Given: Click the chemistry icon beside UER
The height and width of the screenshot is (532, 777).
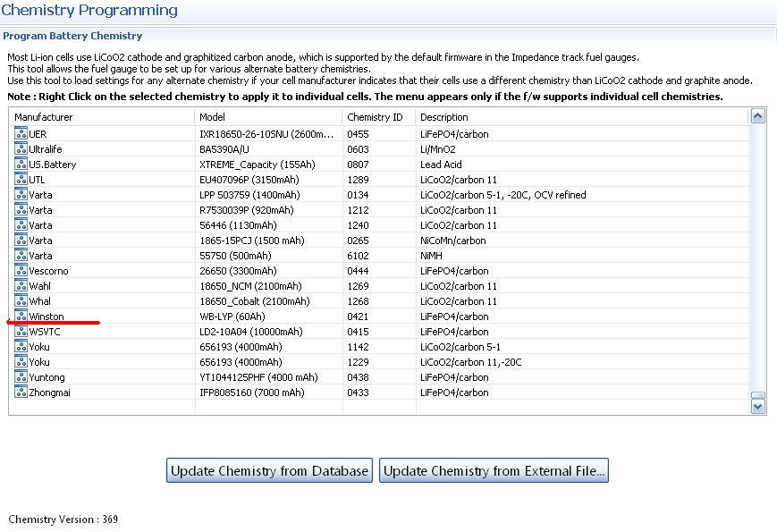Looking at the screenshot, I should point(21,133).
